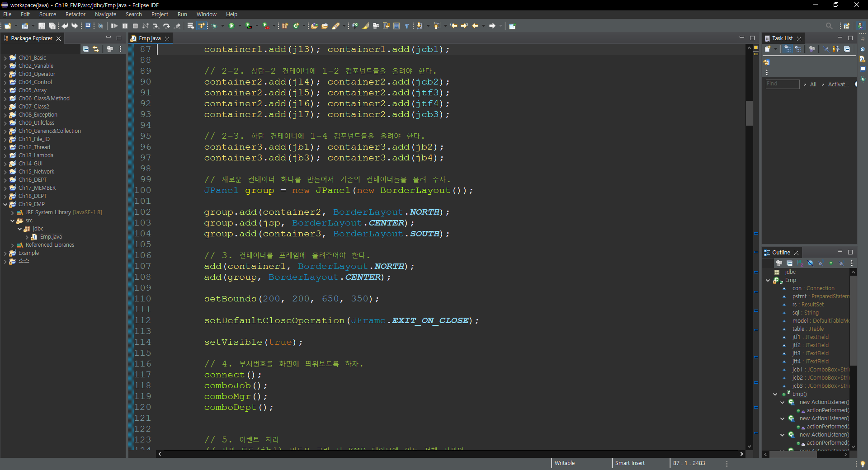Toggle Hide Local Types in Outline
Screen dimensions: 868x470
[x=841, y=263]
